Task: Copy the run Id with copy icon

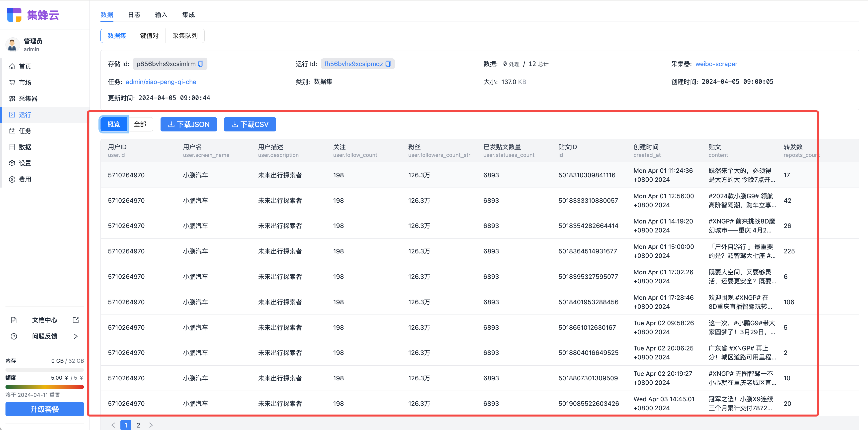Action: tap(388, 64)
